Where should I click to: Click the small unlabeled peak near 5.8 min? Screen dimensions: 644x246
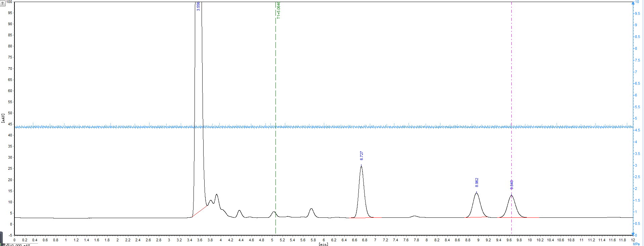pyautogui.click(x=311, y=209)
